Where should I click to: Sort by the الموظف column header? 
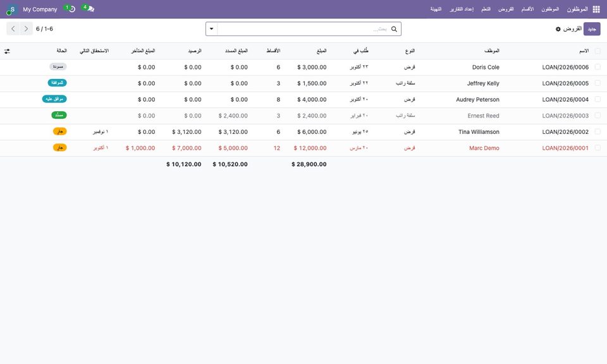491,51
